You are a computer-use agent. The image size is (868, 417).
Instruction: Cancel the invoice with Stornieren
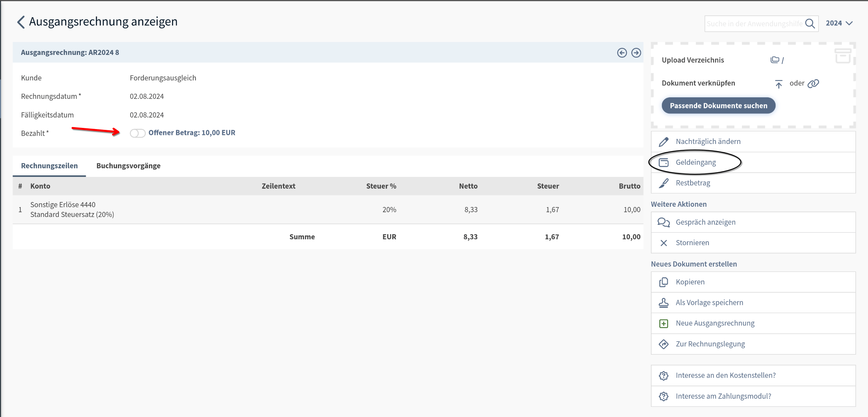[692, 243]
